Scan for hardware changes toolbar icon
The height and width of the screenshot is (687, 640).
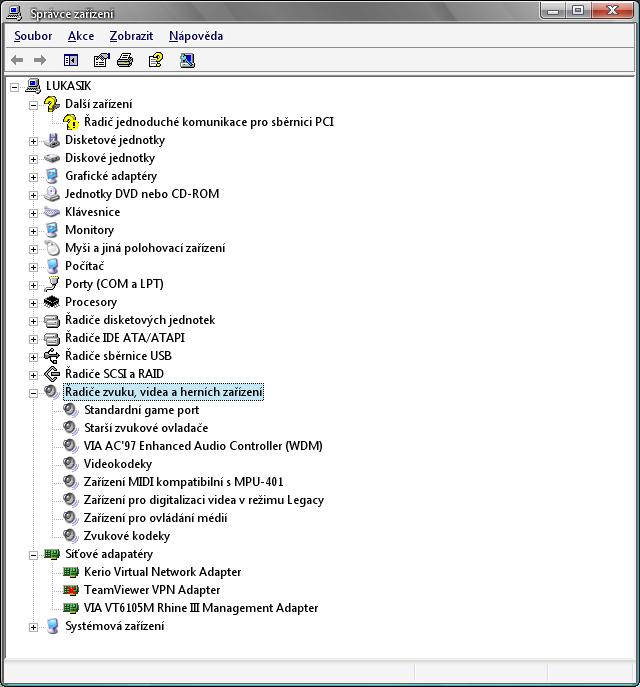(187, 60)
